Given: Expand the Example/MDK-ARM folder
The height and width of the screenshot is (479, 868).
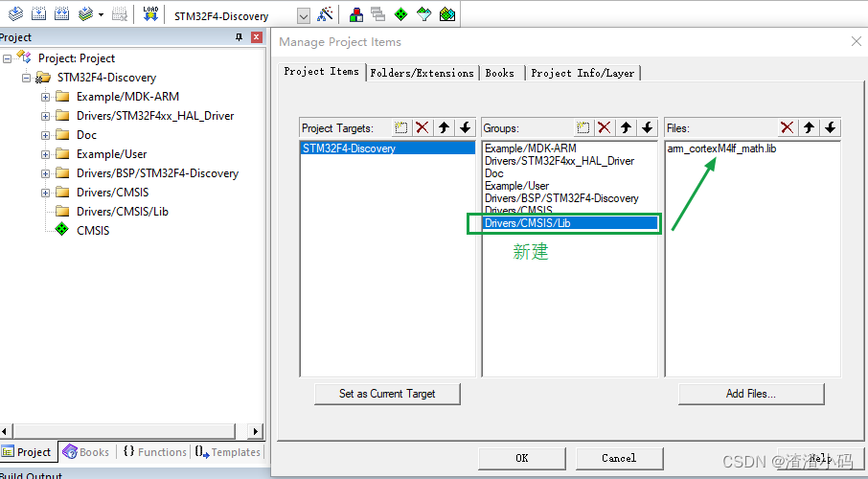Looking at the screenshot, I should pyautogui.click(x=45, y=97).
